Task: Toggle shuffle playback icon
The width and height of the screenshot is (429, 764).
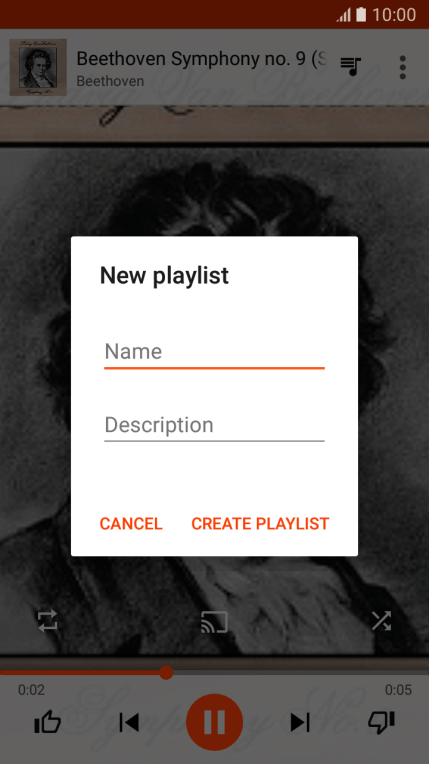Action: tap(381, 621)
